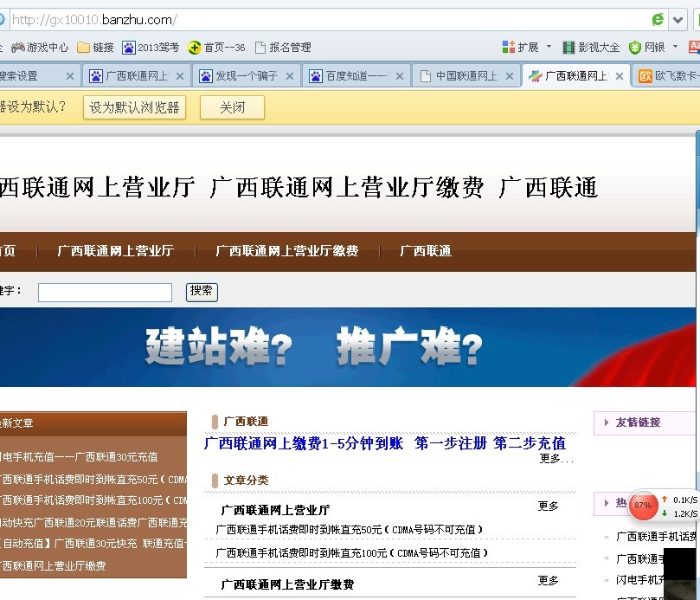The height and width of the screenshot is (600, 700).
Task: Click the red 87% speed indicator ball
Action: pos(643,506)
